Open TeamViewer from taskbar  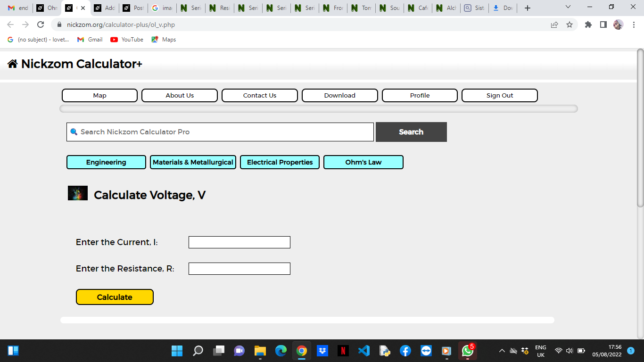pos(426,351)
